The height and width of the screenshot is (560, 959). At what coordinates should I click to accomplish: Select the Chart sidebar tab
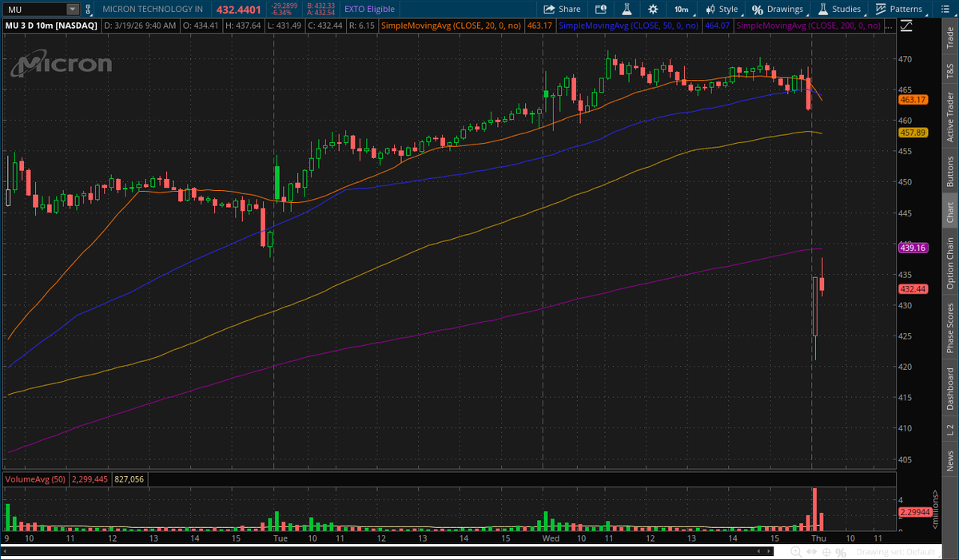coord(949,212)
